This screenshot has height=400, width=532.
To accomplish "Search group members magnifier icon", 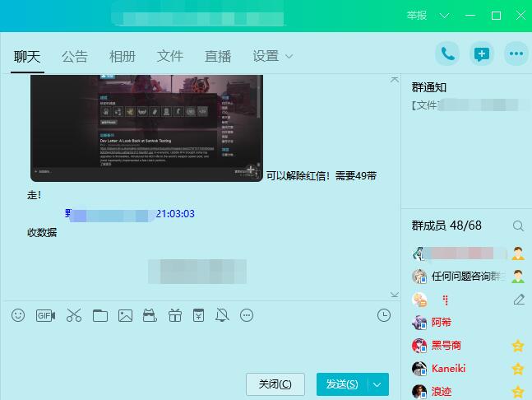I will coord(518,226).
